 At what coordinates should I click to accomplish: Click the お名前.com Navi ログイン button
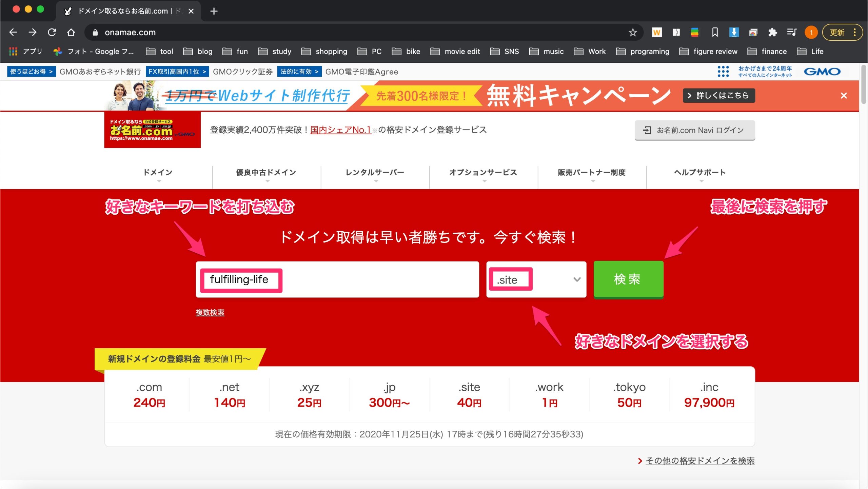(x=694, y=131)
